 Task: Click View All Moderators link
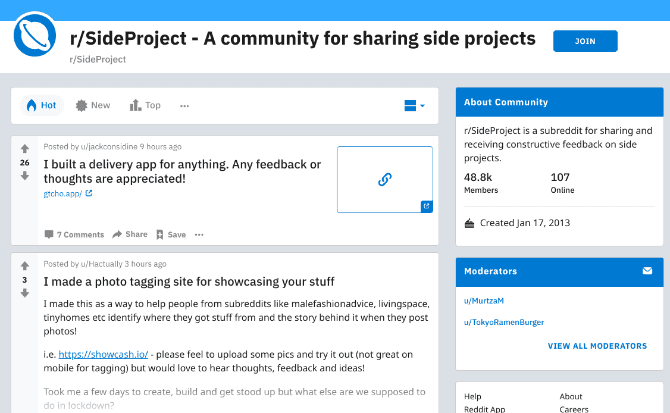(597, 346)
